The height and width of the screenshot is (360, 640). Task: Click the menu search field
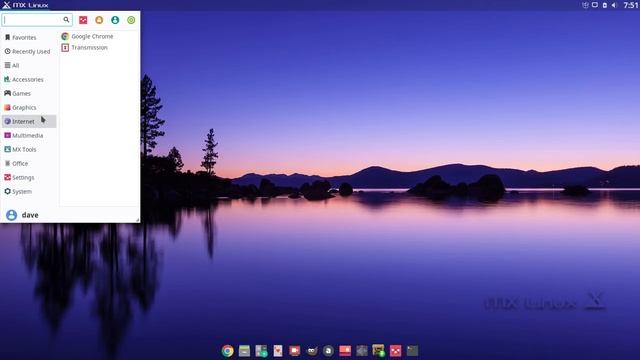[37, 20]
